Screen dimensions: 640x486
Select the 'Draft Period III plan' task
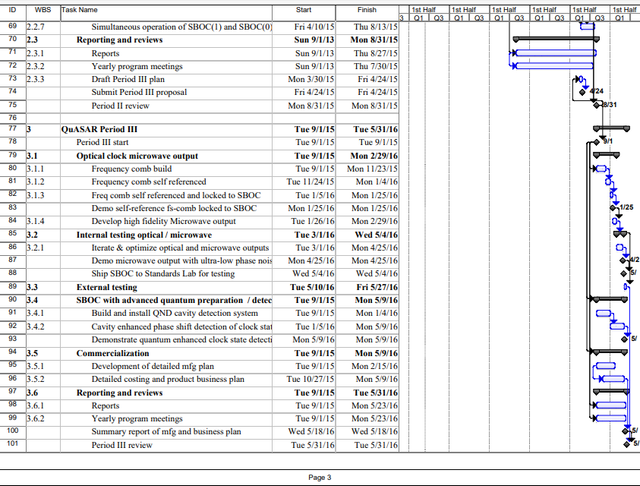128,79
